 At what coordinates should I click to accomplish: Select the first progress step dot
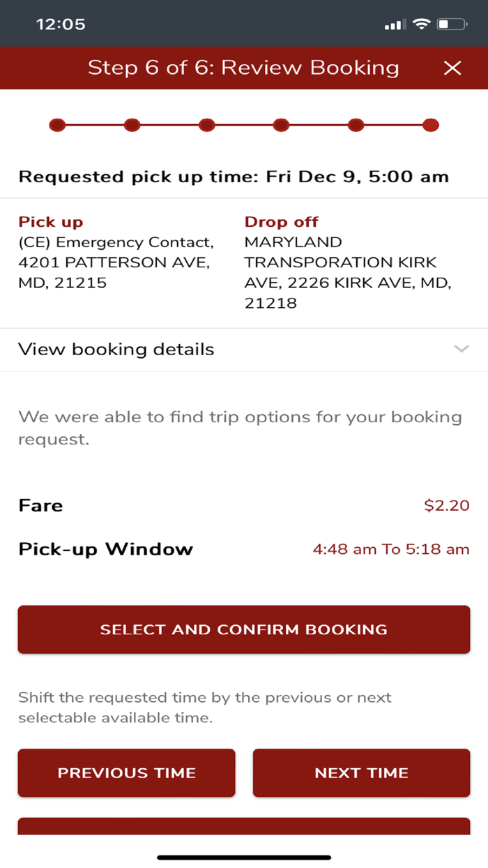57,126
